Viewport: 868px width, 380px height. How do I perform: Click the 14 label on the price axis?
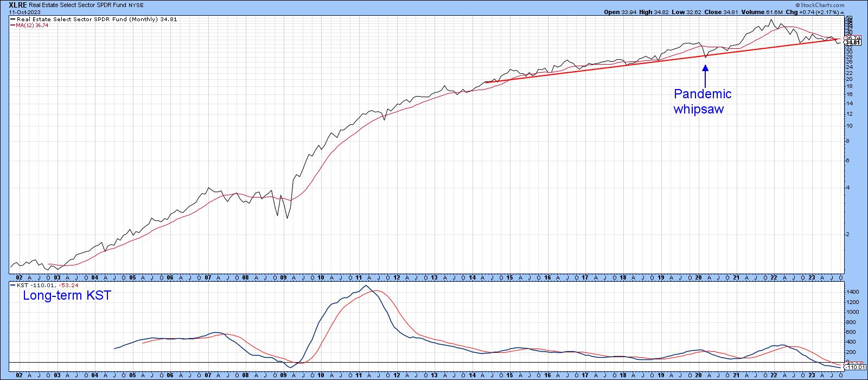coord(850,103)
